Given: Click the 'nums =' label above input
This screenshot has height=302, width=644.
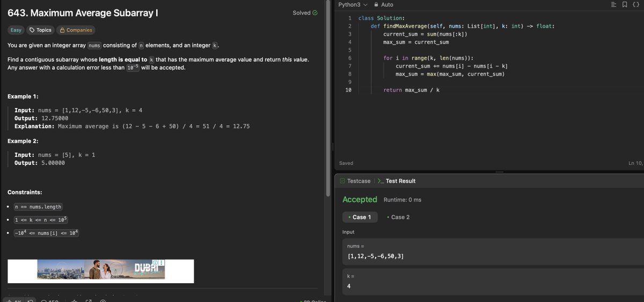Looking at the screenshot, I should (356, 246).
